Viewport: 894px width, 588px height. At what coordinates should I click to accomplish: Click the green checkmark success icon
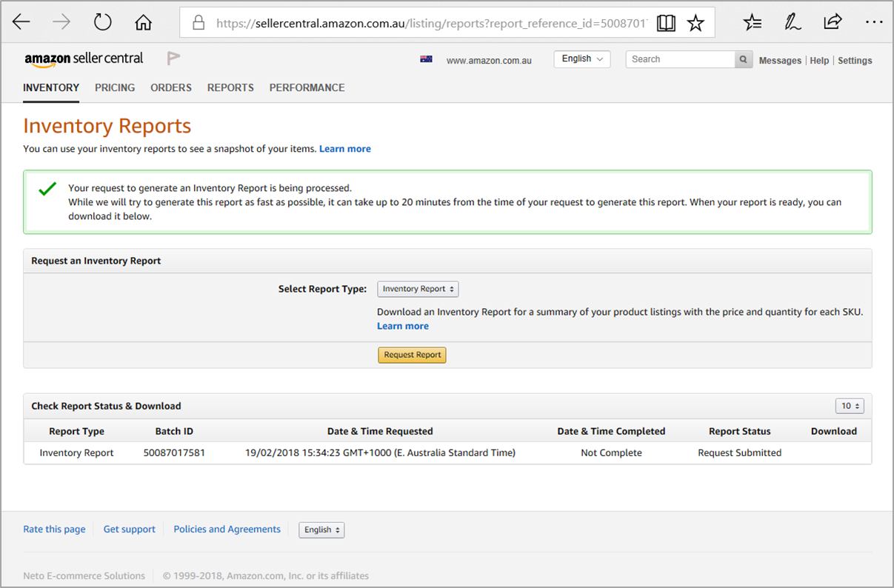point(47,189)
